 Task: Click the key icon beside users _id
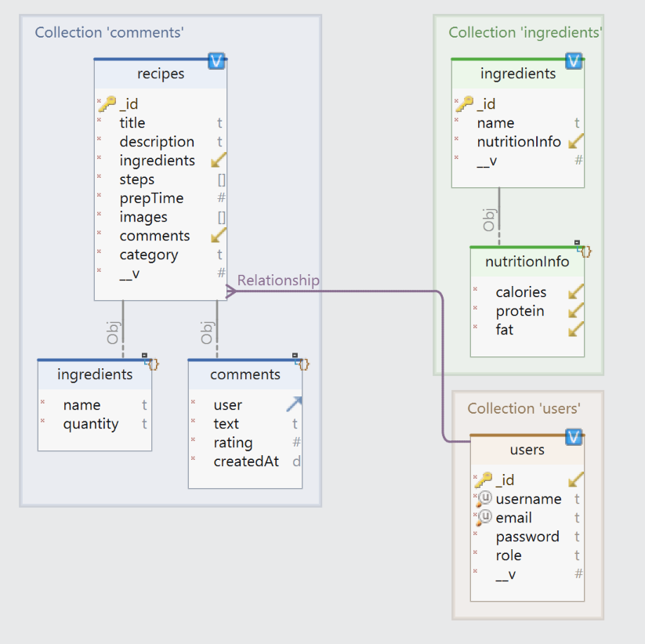484,479
